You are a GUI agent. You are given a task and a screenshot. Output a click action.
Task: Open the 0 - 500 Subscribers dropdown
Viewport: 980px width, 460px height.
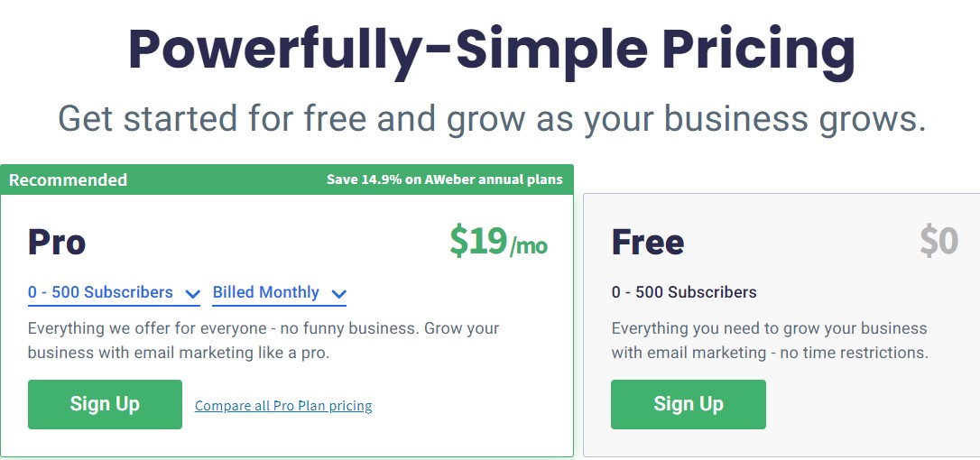tap(114, 292)
